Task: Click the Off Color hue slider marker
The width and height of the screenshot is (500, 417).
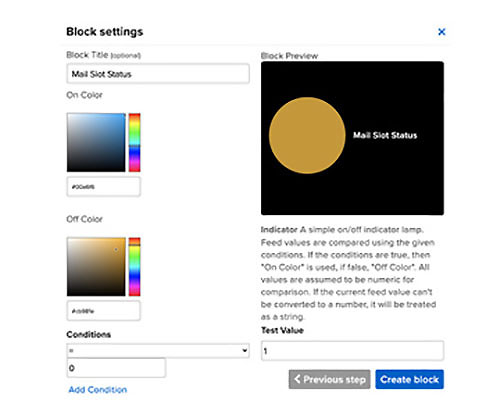Action: click(x=135, y=245)
